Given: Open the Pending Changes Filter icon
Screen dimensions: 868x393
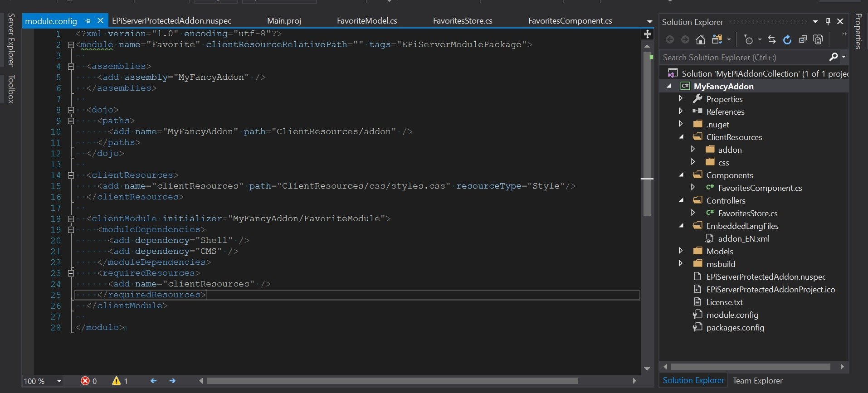Looking at the screenshot, I should 749,40.
